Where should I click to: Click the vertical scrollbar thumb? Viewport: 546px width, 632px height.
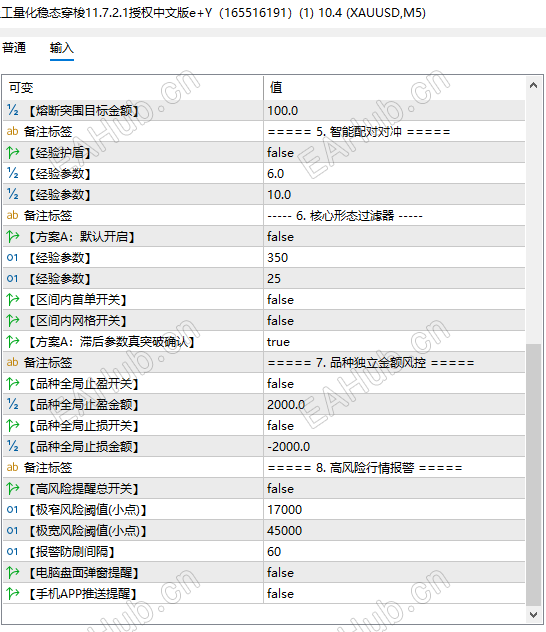[534, 474]
